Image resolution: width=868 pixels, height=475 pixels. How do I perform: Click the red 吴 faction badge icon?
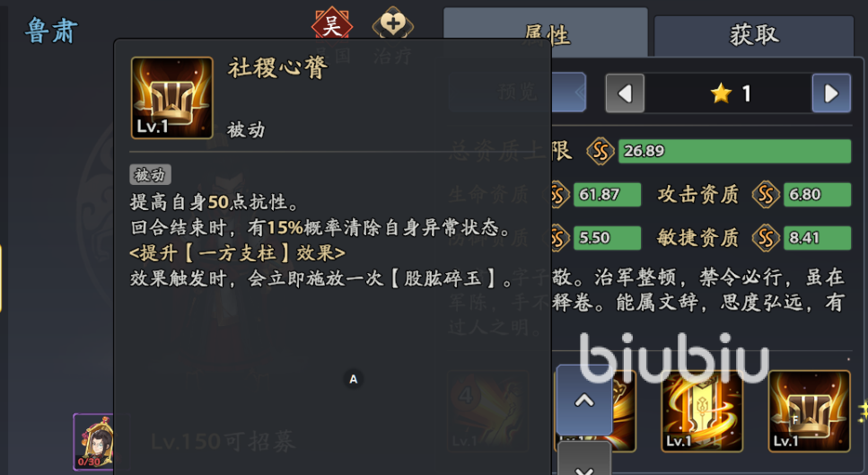[x=331, y=23]
